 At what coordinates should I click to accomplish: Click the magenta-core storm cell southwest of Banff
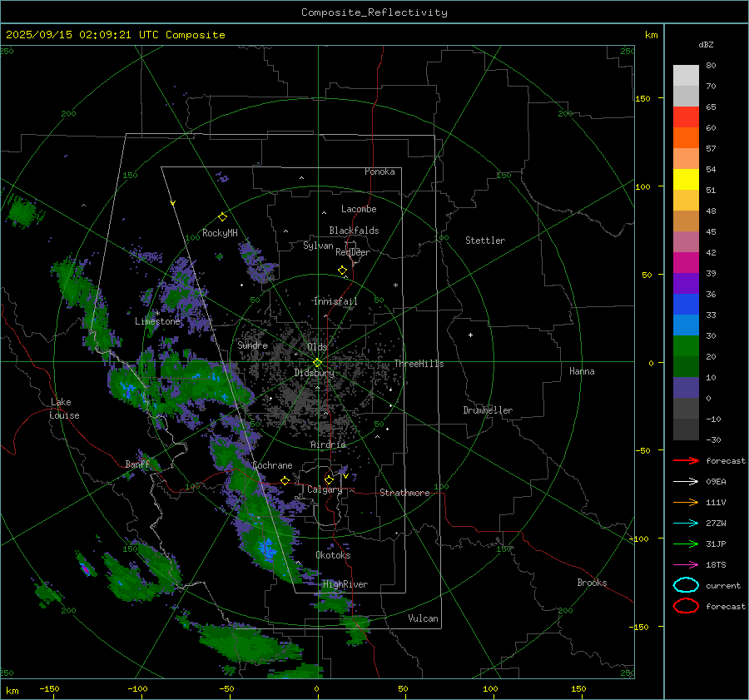point(86,568)
